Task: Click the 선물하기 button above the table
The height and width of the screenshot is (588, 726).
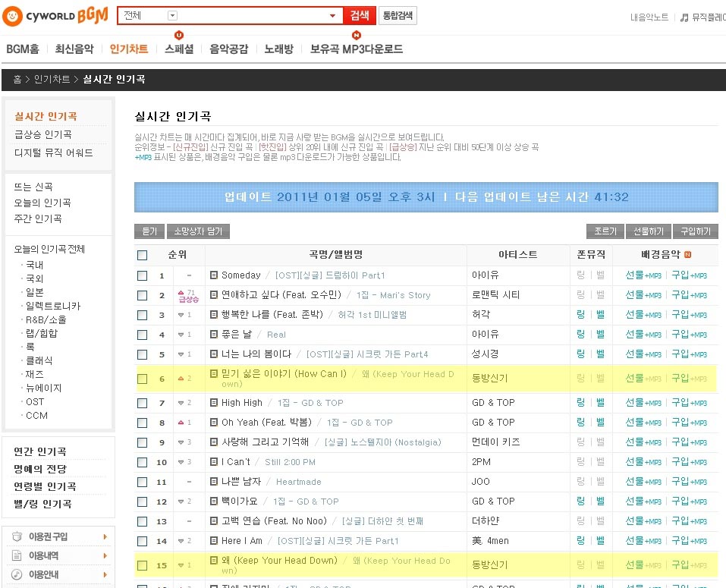Action: click(648, 231)
